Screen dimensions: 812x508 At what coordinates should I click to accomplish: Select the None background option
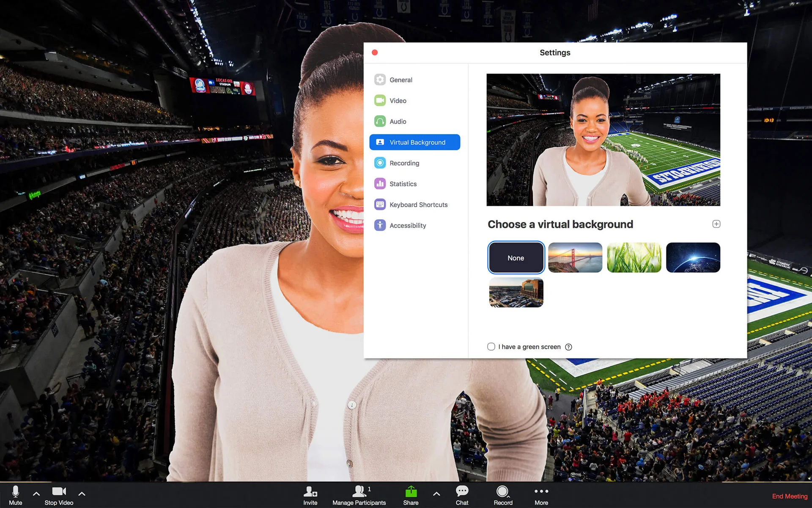coord(516,257)
